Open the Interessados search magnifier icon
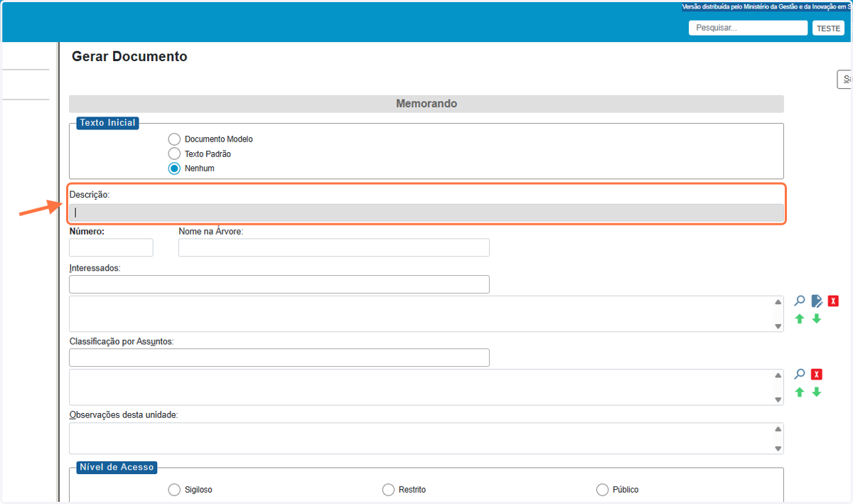 coord(800,301)
